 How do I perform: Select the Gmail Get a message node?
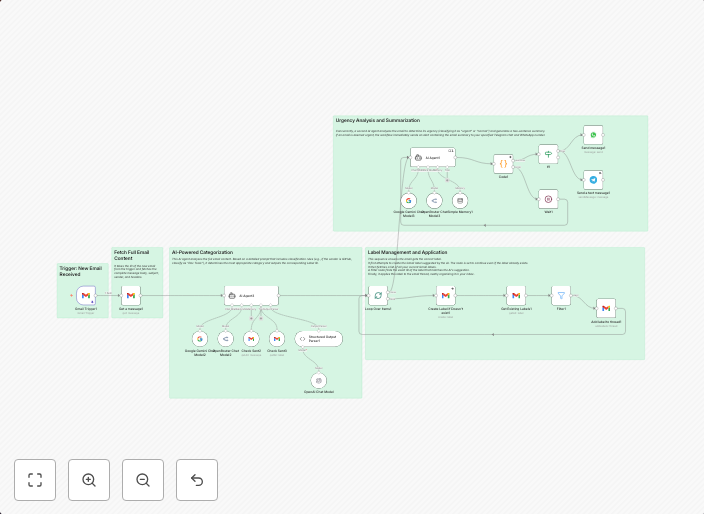(x=131, y=296)
